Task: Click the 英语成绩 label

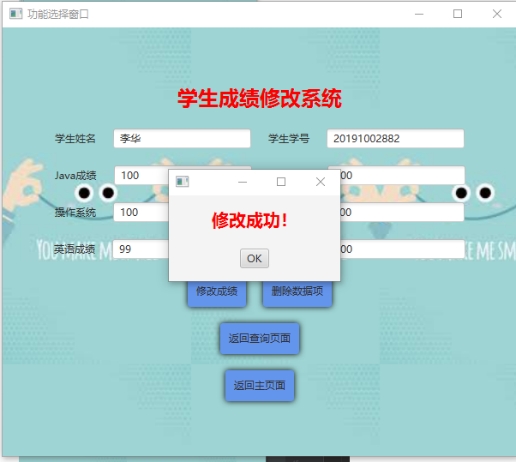Action: 75,249
